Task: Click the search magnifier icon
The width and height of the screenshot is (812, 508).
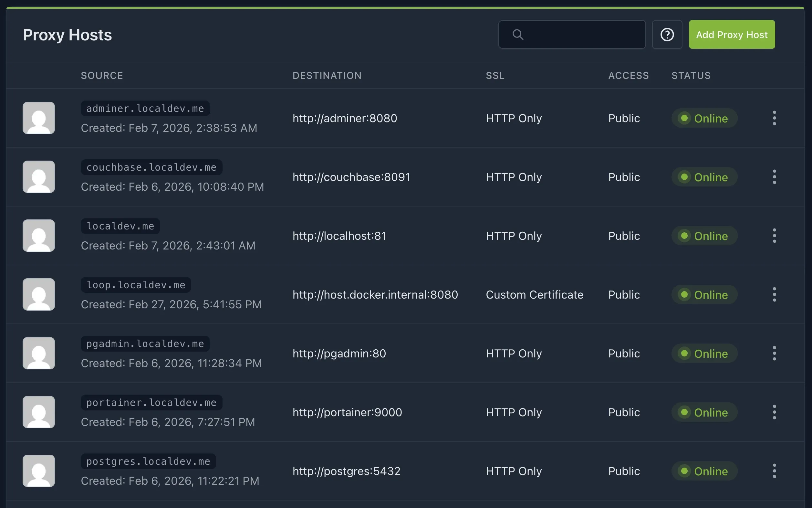Action: tap(518, 35)
